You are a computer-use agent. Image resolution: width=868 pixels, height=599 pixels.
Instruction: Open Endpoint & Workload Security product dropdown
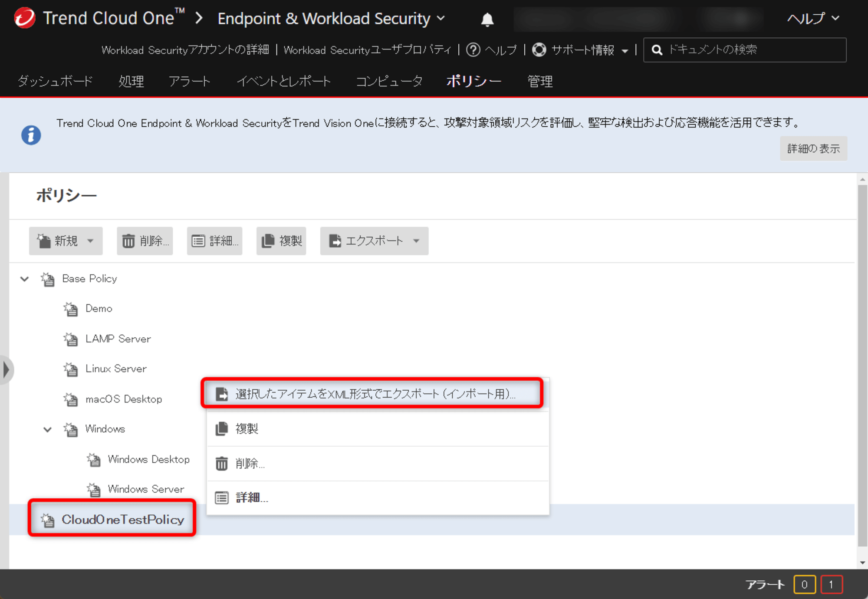coord(332,18)
